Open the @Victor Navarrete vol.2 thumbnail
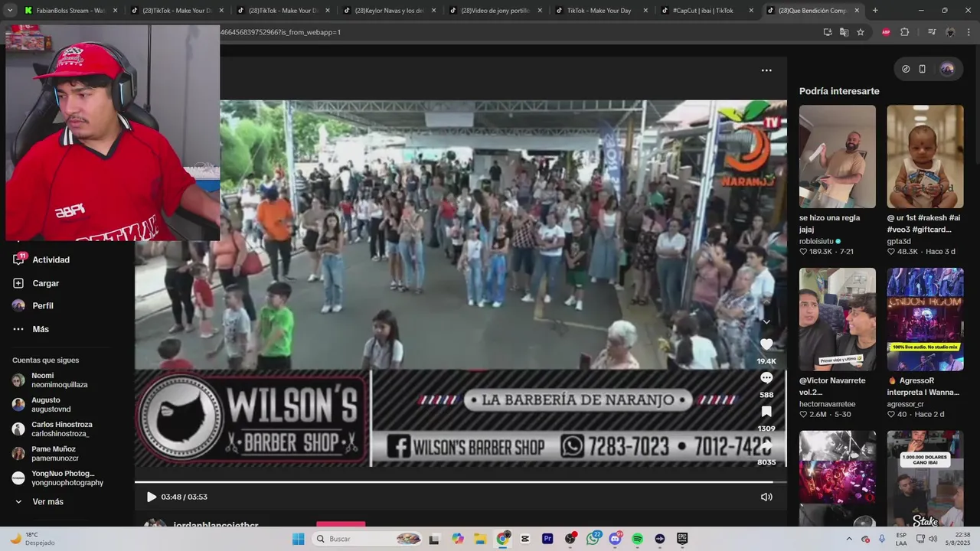This screenshot has height=551, width=980. click(837, 319)
